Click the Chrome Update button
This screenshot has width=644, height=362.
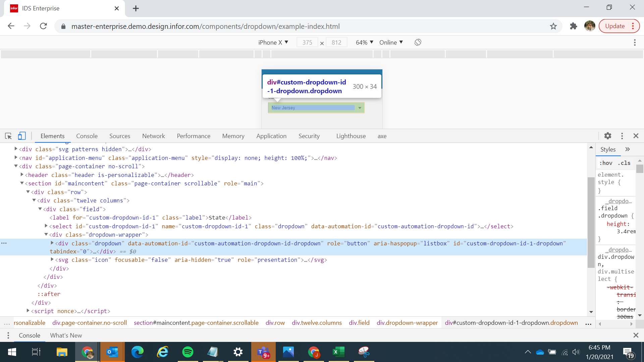615,26
